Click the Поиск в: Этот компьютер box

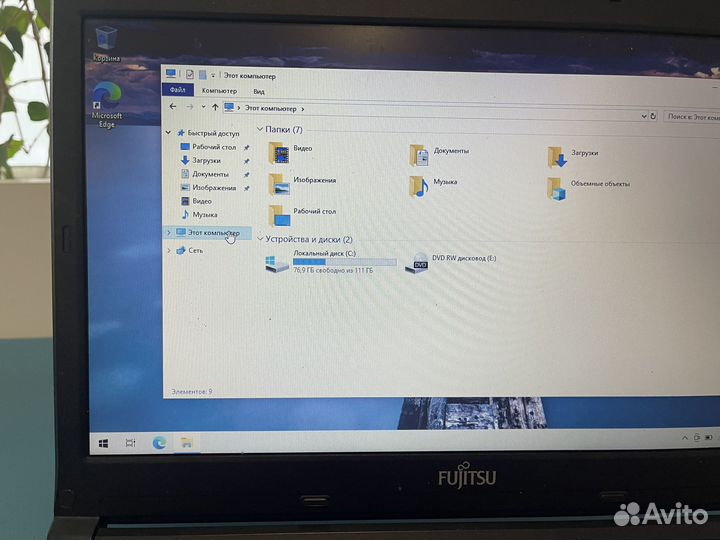[x=692, y=117]
